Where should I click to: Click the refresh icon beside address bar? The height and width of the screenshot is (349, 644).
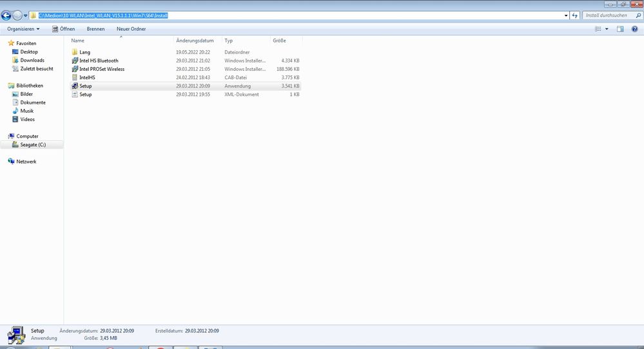[x=574, y=15]
